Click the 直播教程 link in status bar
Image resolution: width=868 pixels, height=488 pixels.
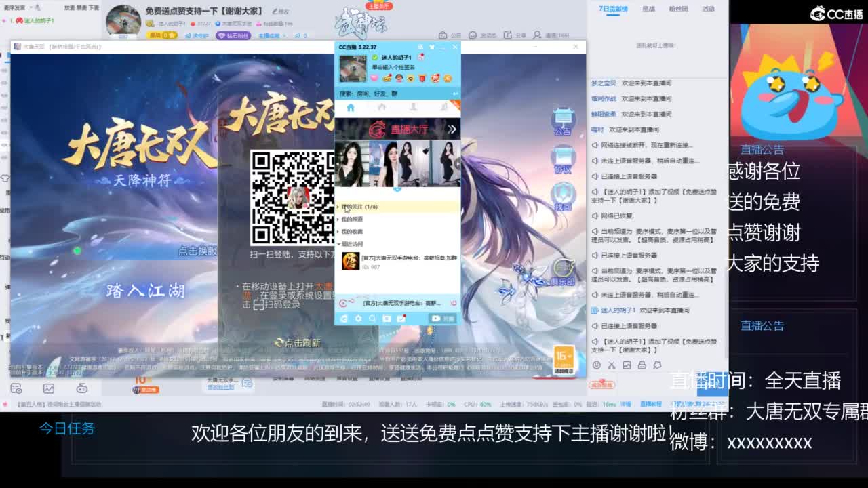651,404
